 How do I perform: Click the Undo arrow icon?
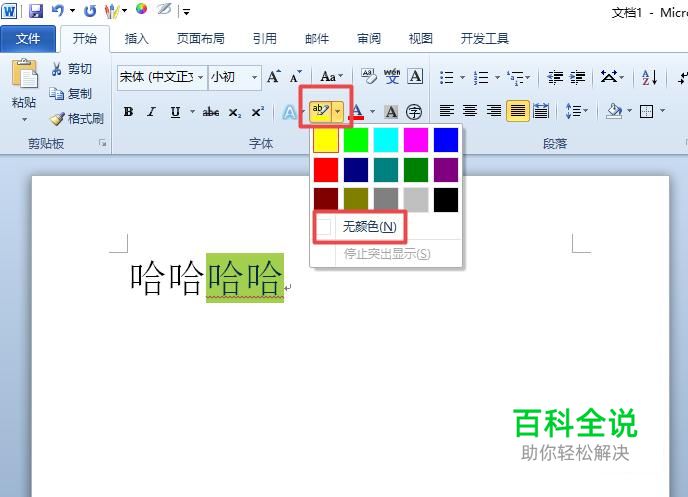pyautogui.click(x=58, y=11)
